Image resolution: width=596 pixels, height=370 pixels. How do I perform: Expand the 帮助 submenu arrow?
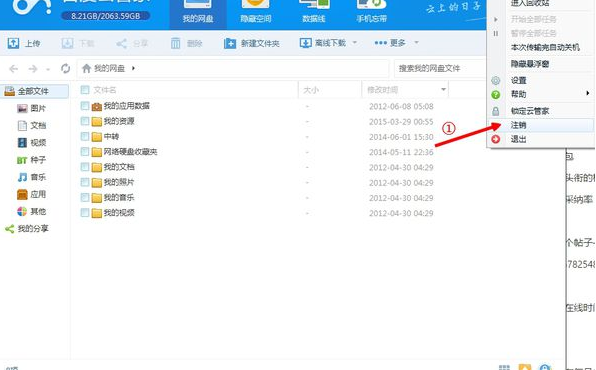click(x=588, y=93)
